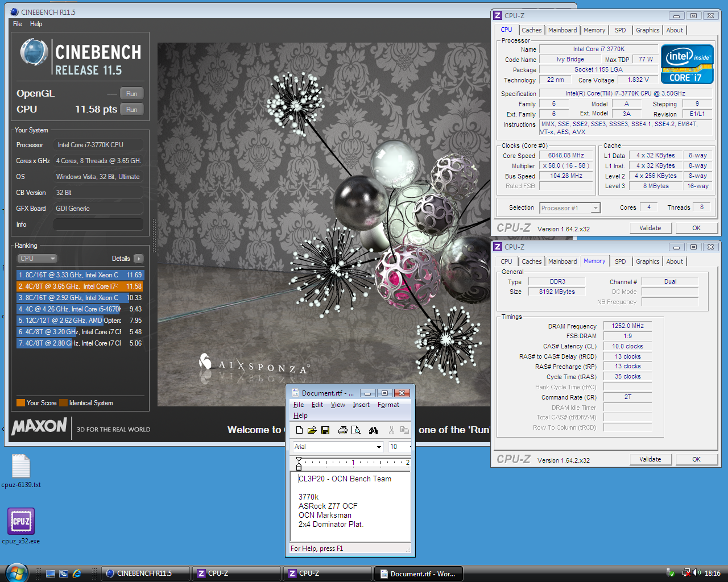This screenshot has width=728, height=582.
Task: Click the indent marker on WordPad ruler
Action: coord(299,463)
